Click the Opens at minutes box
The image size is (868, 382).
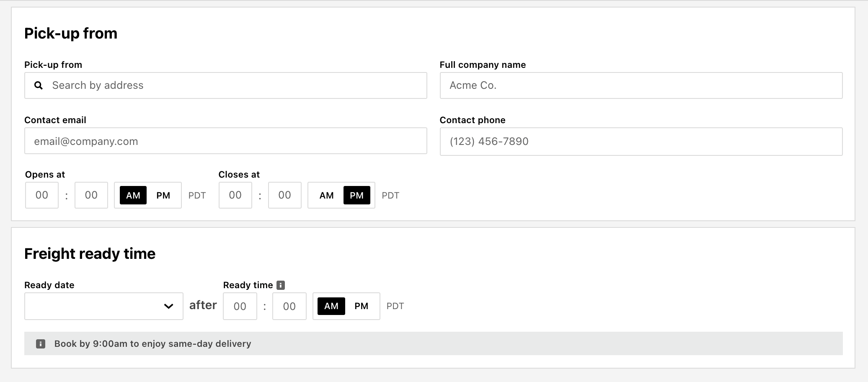coord(91,195)
